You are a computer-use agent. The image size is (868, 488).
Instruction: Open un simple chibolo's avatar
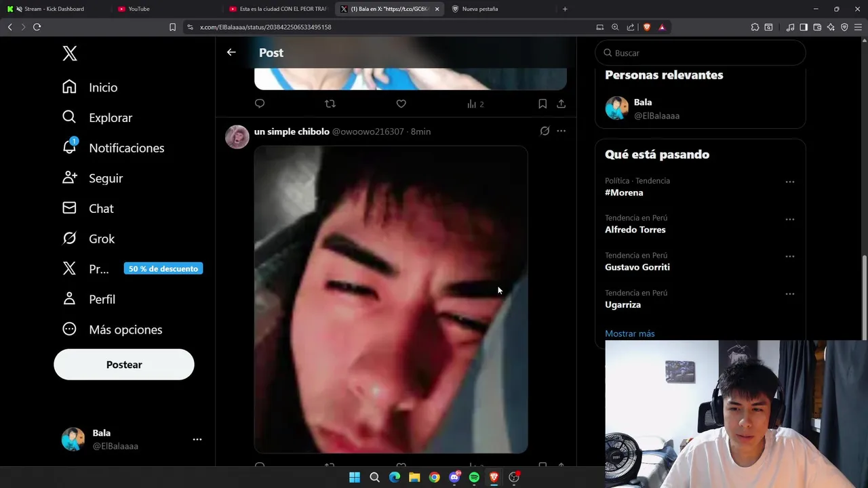click(237, 137)
